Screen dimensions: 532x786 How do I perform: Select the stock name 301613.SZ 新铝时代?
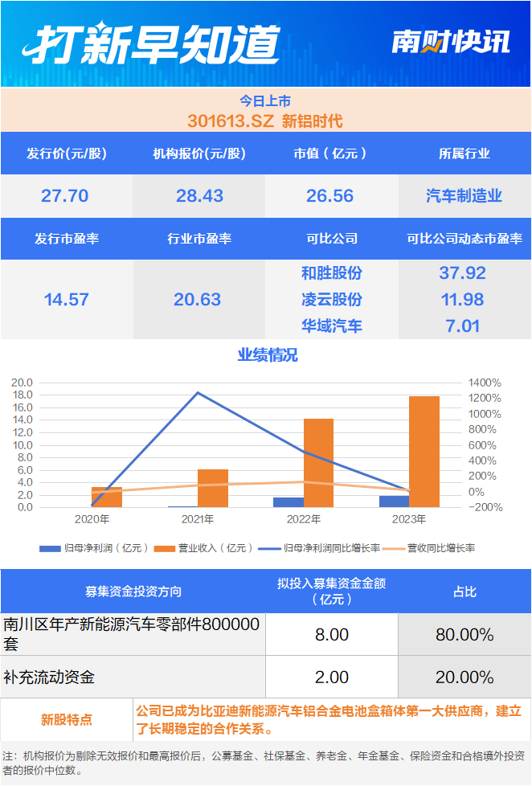tap(265, 121)
